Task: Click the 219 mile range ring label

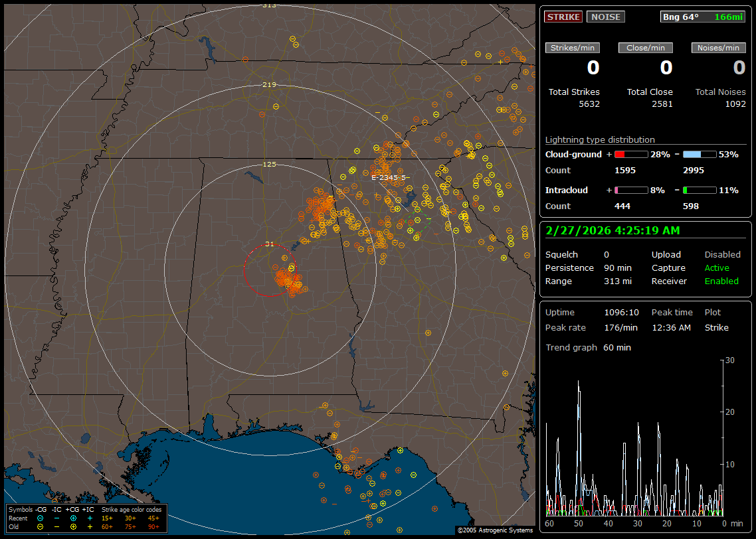Action: (269, 85)
